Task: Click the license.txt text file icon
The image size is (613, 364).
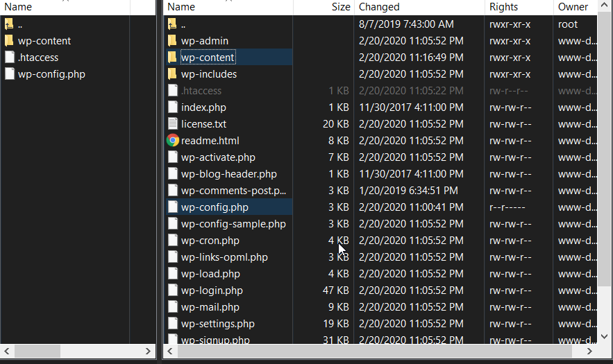Action: point(172,124)
